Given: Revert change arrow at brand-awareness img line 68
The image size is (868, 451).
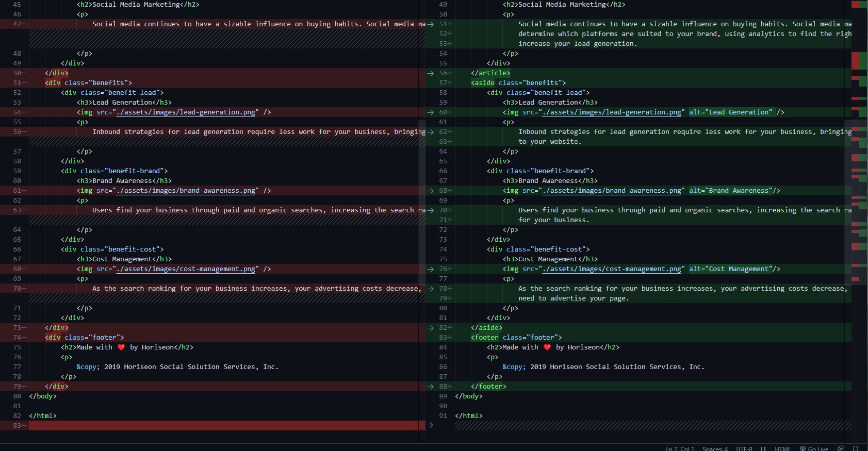Looking at the screenshot, I should point(430,191).
